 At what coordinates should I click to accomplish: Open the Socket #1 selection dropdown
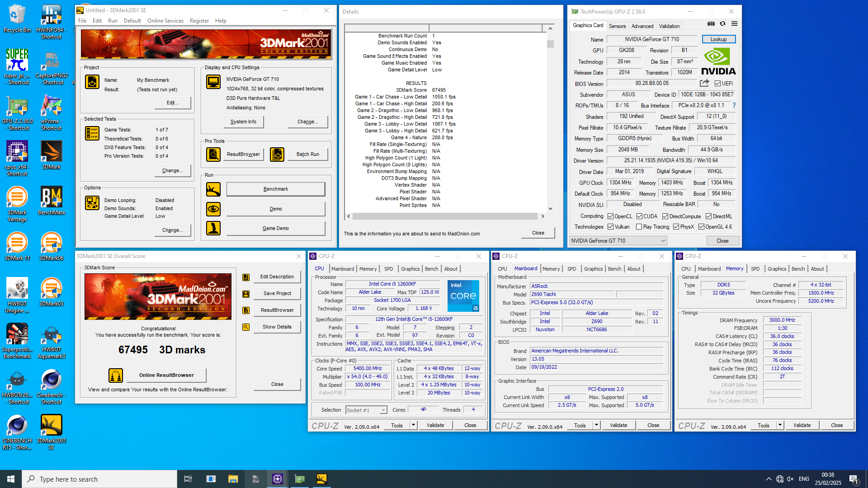click(366, 410)
